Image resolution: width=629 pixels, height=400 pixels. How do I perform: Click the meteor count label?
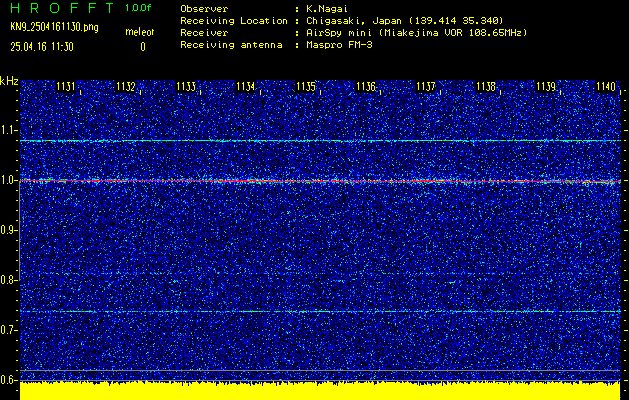(140, 32)
